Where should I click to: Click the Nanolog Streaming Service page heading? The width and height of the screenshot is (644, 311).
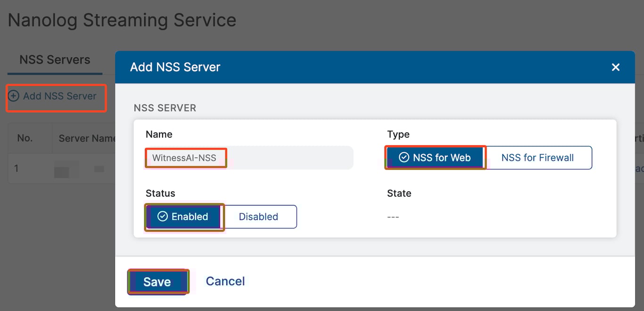tap(122, 20)
